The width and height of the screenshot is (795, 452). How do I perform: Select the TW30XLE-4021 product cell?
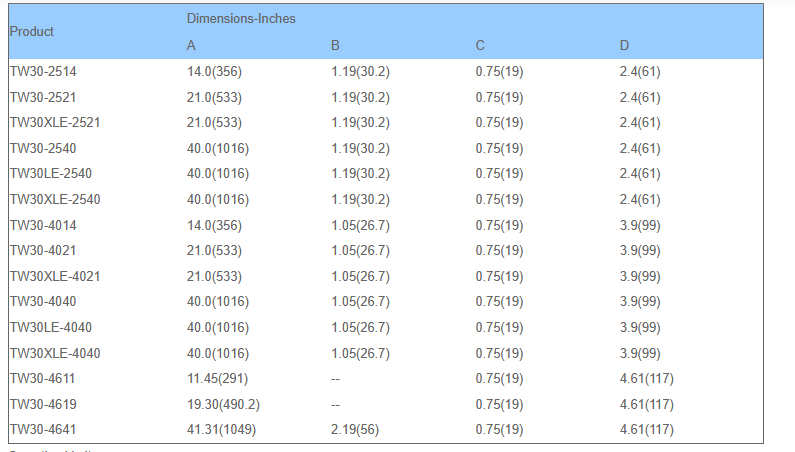54,276
